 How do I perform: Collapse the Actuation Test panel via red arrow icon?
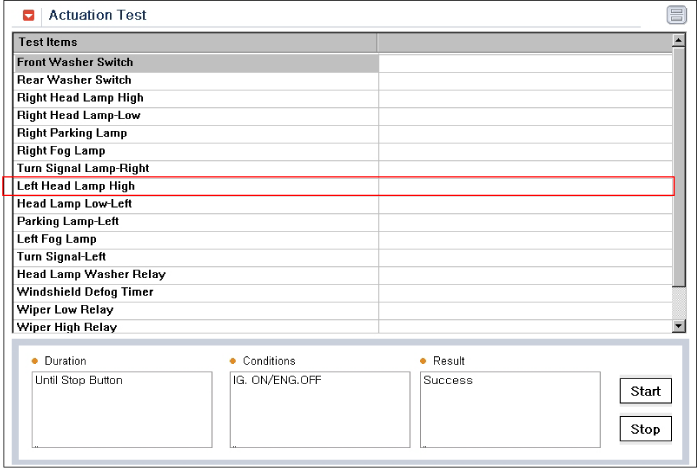(x=29, y=16)
